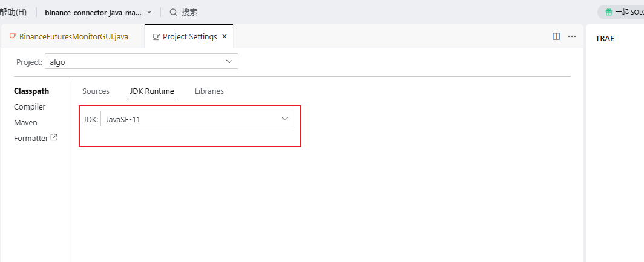Open the editor more actions ellipsis
Screen dimensions: 644x262
pyautogui.click(x=572, y=36)
